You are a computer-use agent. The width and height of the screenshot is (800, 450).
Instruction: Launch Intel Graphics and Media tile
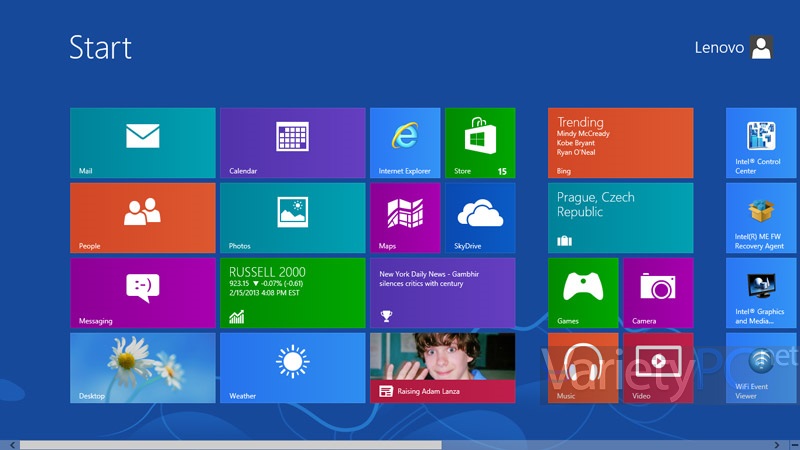click(761, 293)
